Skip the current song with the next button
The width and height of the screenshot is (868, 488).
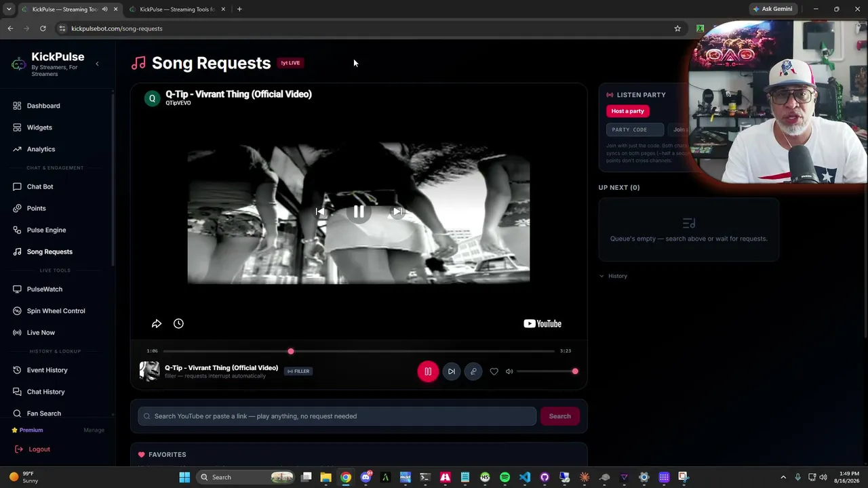click(452, 371)
